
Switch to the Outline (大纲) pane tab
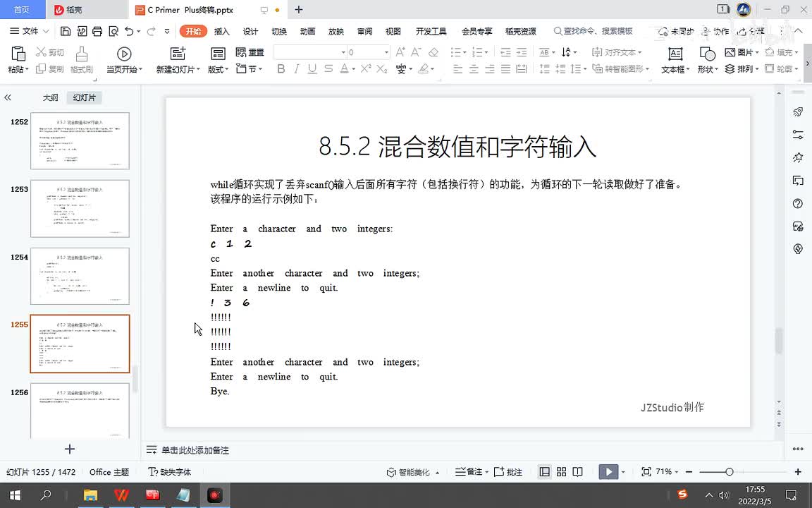tap(50, 97)
